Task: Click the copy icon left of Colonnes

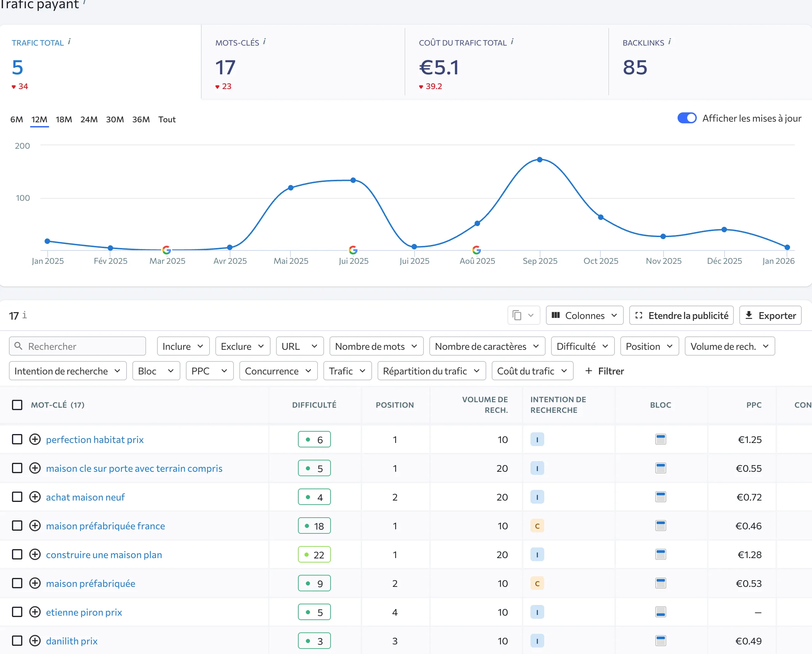Action: click(517, 315)
